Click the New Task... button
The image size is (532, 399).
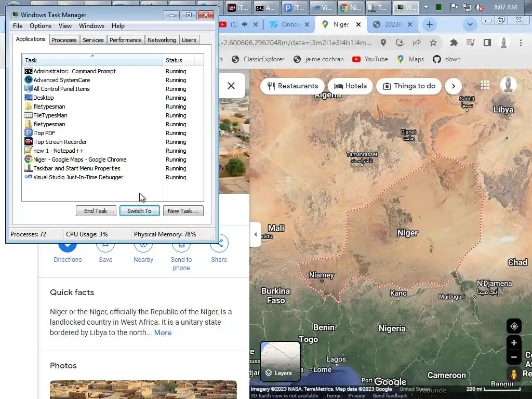coord(183,211)
